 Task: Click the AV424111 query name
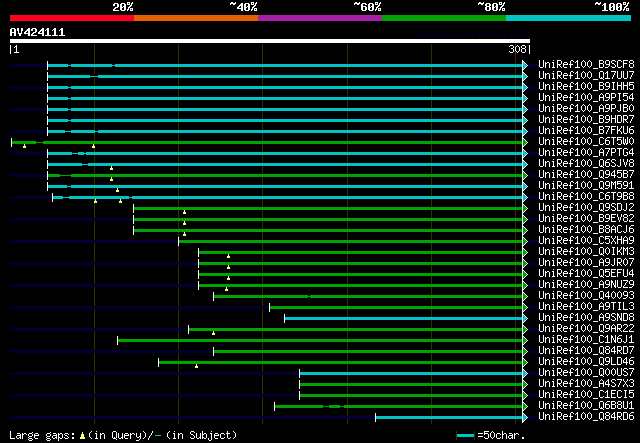pyautogui.click(x=37, y=32)
